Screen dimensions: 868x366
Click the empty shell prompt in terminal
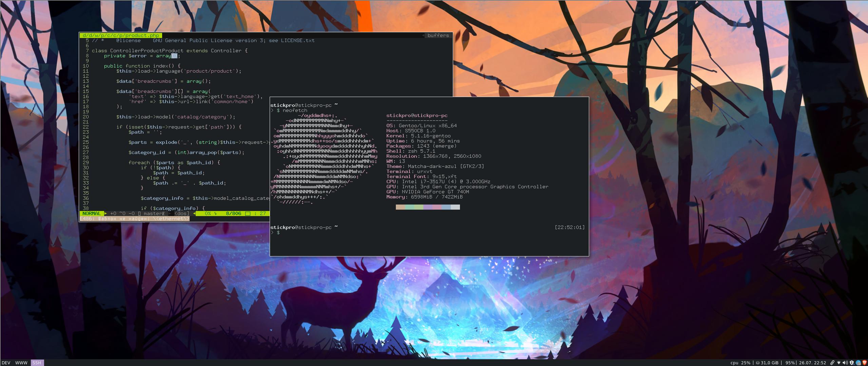point(275,232)
